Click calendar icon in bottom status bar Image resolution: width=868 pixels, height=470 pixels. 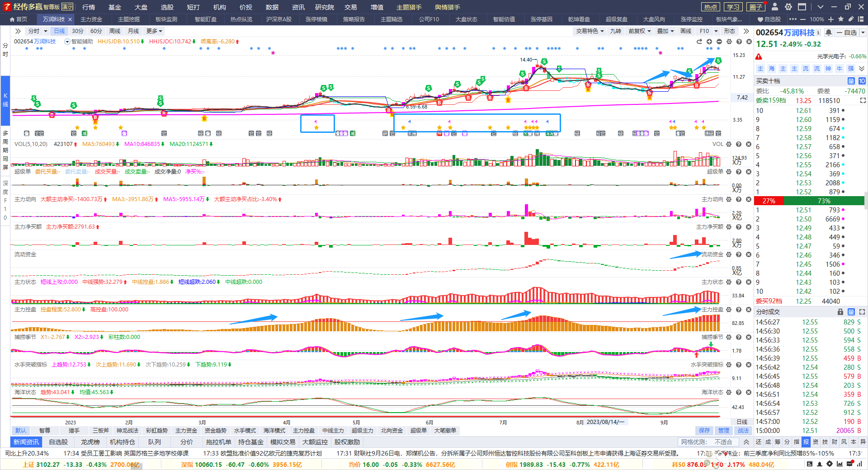tap(809, 464)
